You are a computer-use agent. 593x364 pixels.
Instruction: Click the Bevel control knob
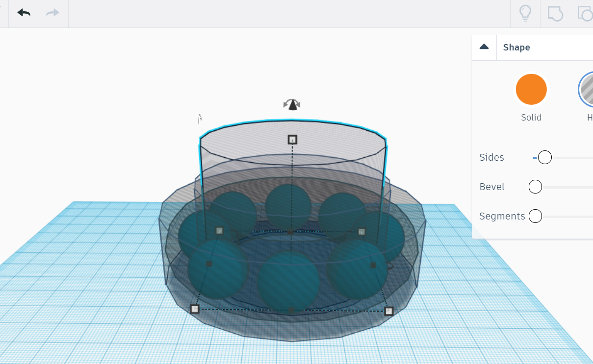[535, 187]
